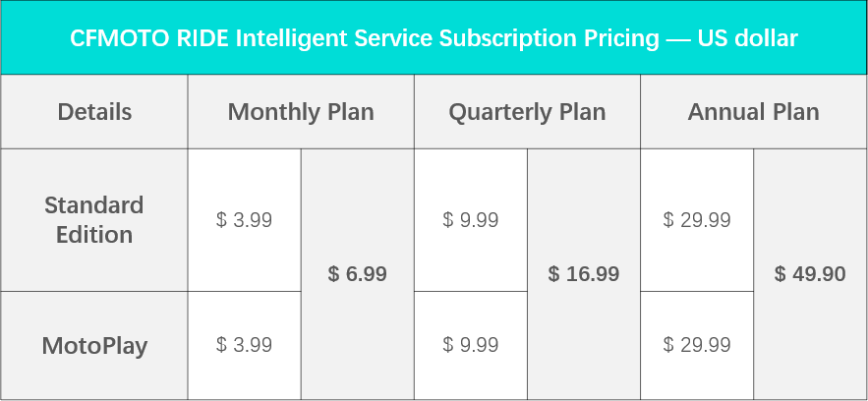This screenshot has width=868, height=401.
Task: Click the MotoPlay quarterly price $9.99
Action: [x=471, y=345]
